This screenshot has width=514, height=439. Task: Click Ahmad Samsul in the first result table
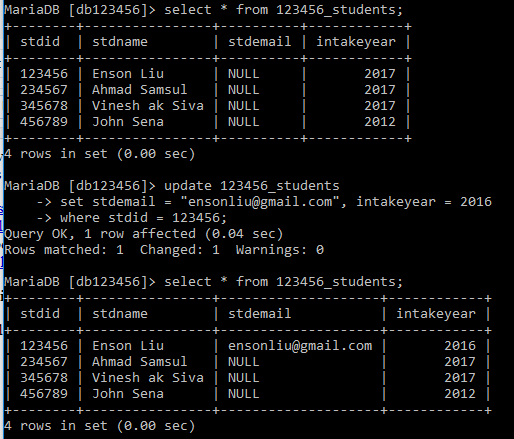[x=140, y=90]
